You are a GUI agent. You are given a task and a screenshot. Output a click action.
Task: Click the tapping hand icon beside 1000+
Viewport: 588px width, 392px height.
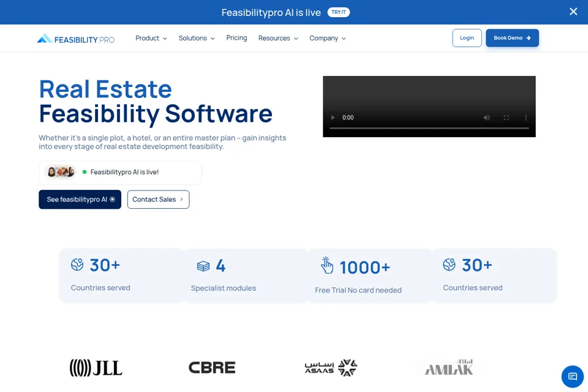point(326,265)
